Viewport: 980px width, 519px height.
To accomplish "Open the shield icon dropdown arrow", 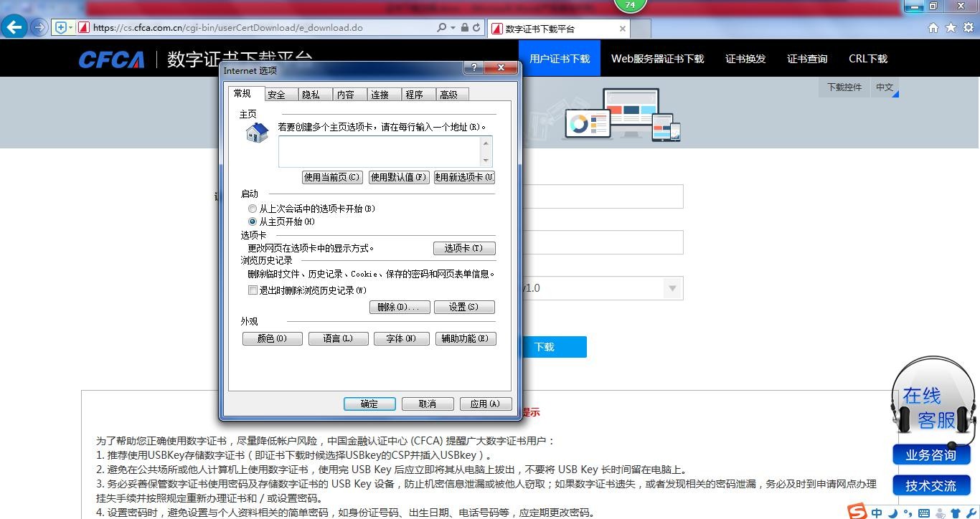I will pyautogui.click(x=70, y=28).
